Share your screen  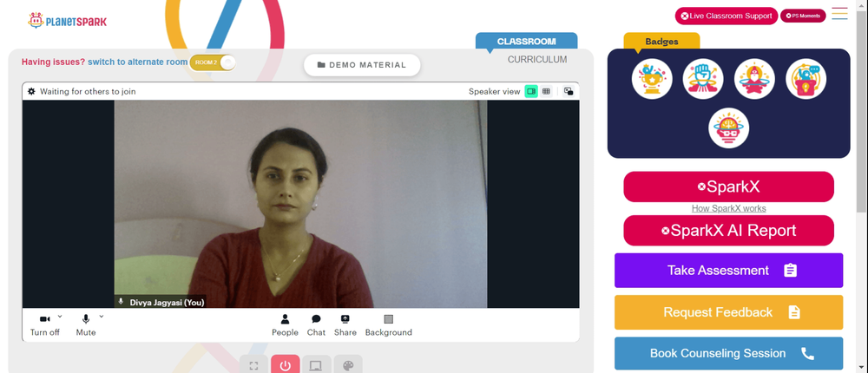[345, 324]
